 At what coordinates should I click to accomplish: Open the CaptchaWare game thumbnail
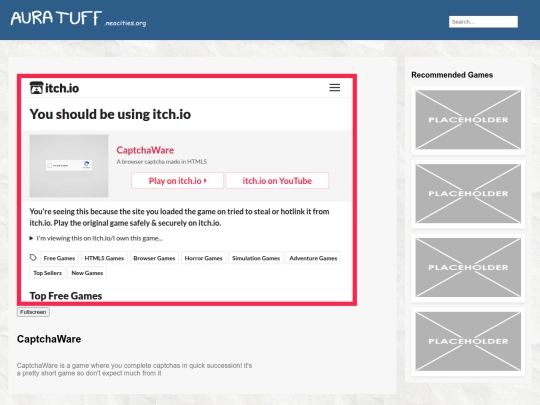pyautogui.click(x=69, y=166)
